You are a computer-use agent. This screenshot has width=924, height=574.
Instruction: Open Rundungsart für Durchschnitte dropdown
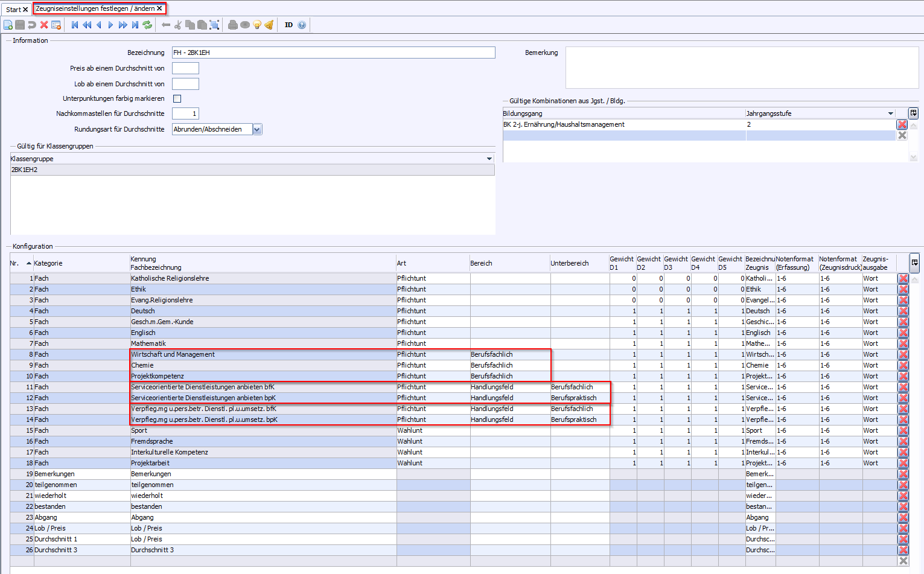tap(258, 129)
